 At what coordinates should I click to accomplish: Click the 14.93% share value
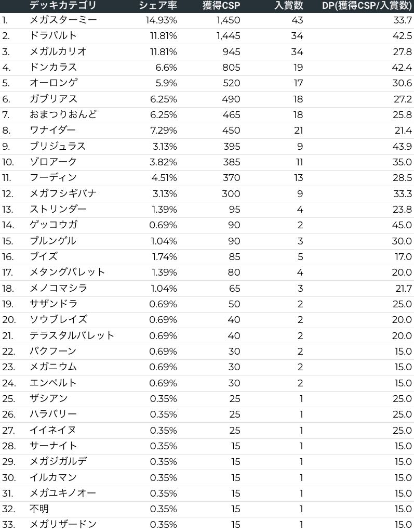[161, 20]
